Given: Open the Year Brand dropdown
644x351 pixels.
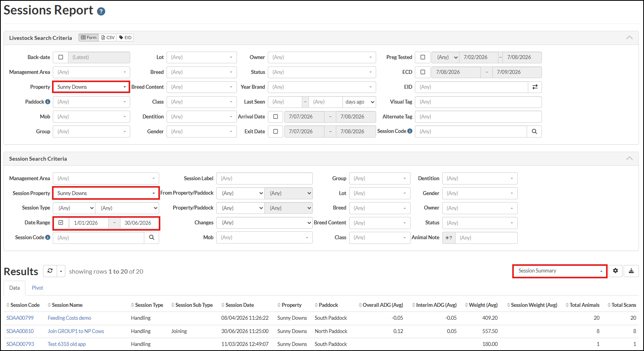Looking at the screenshot, I should pos(322,87).
